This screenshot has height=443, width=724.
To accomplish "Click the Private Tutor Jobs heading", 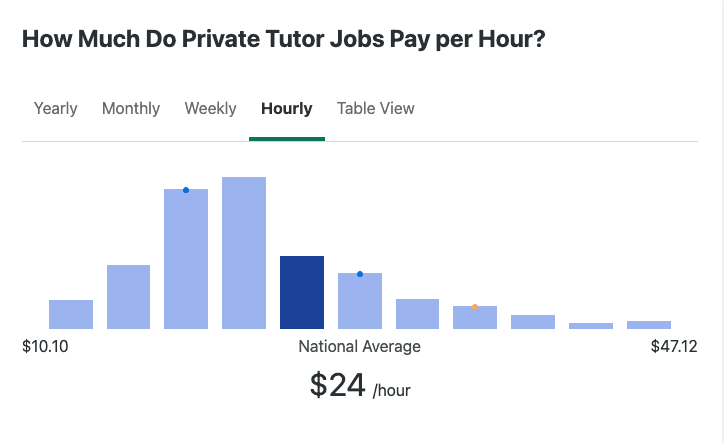I will click(284, 39).
